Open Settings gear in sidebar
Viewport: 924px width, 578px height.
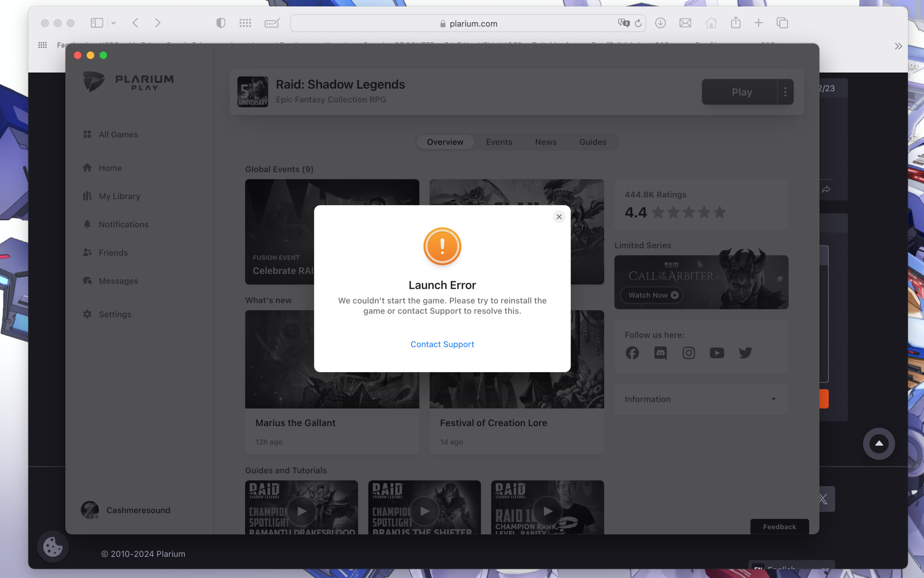(x=107, y=314)
